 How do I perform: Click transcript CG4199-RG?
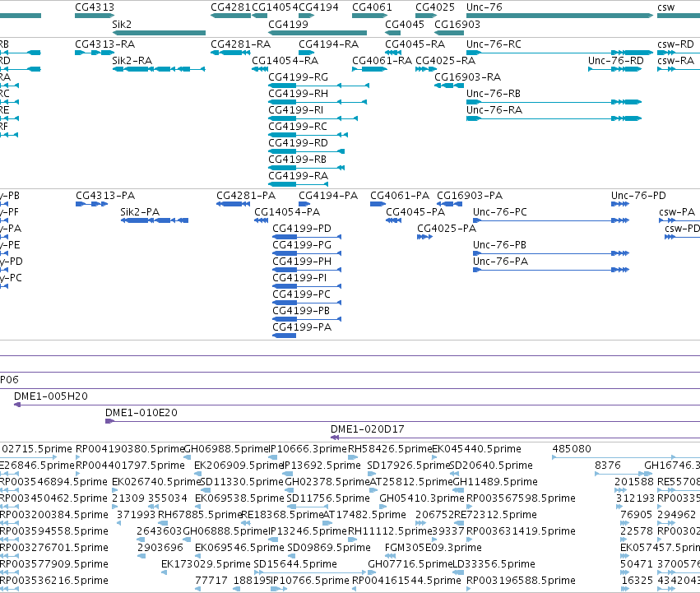(x=299, y=77)
